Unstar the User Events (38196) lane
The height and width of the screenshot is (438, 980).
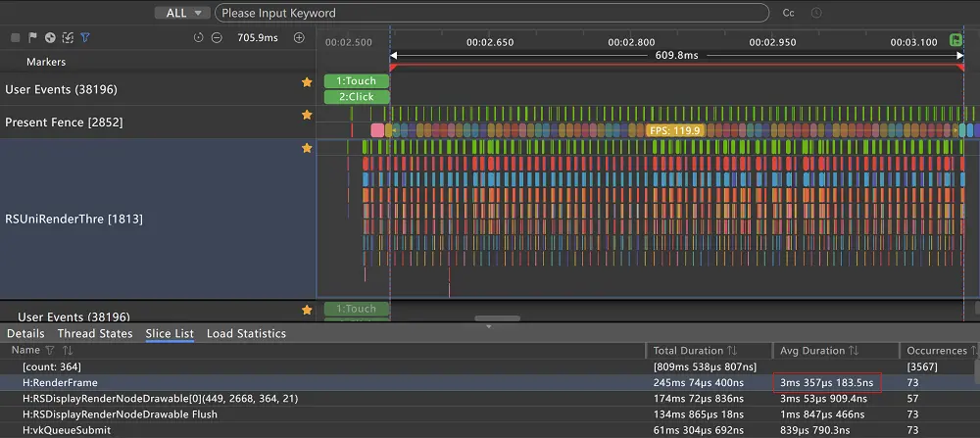pos(307,82)
